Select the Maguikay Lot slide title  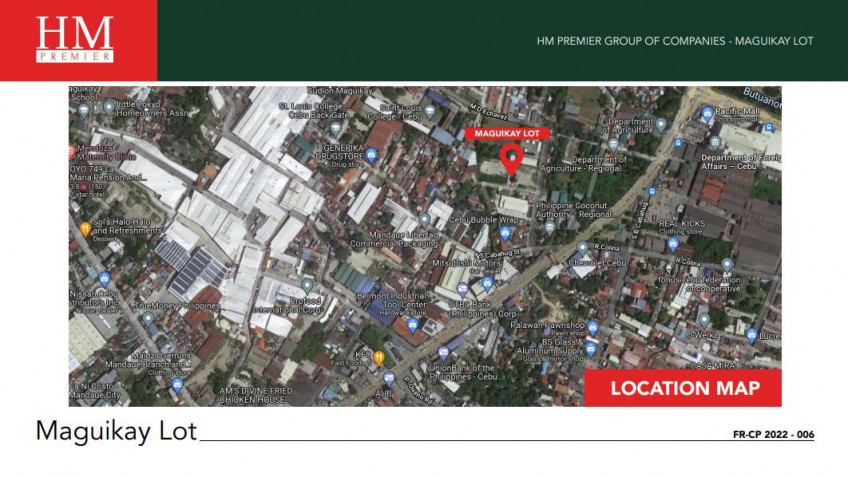point(116,432)
